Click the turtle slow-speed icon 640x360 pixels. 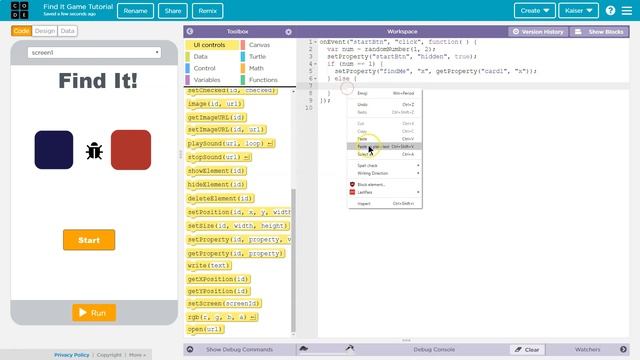pyautogui.click(x=304, y=349)
